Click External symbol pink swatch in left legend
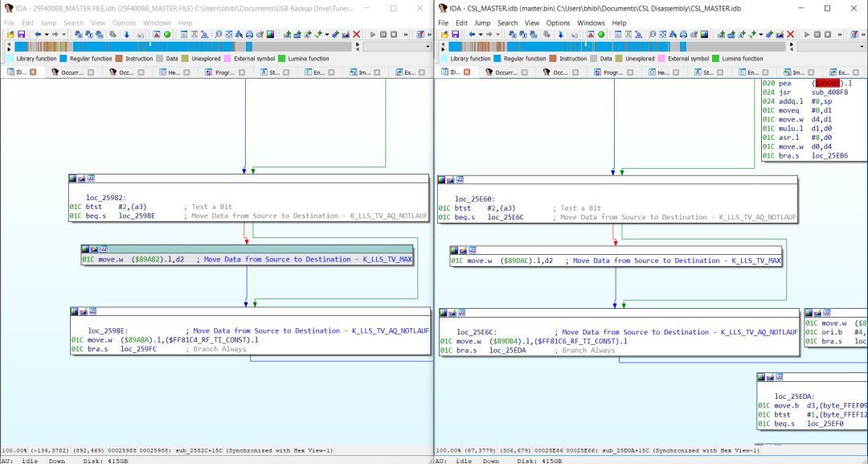This screenshot has width=868, height=464. click(227, 58)
